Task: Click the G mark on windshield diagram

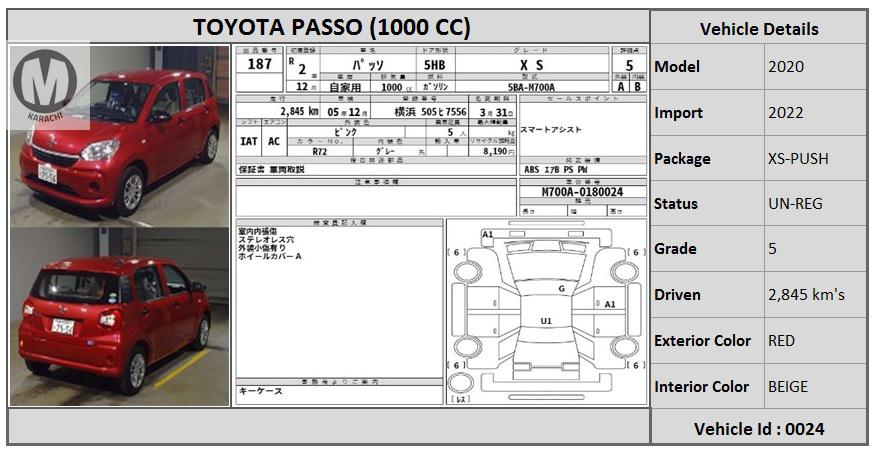Action: click(562, 289)
